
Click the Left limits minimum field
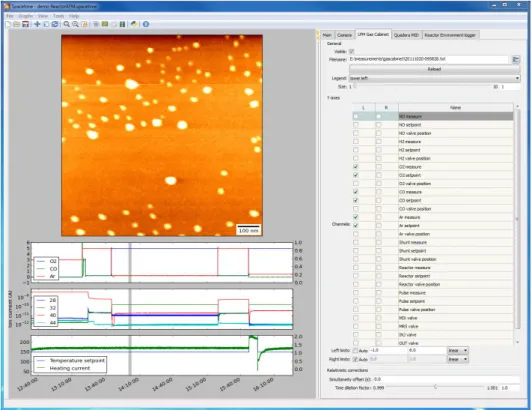pos(388,350)
